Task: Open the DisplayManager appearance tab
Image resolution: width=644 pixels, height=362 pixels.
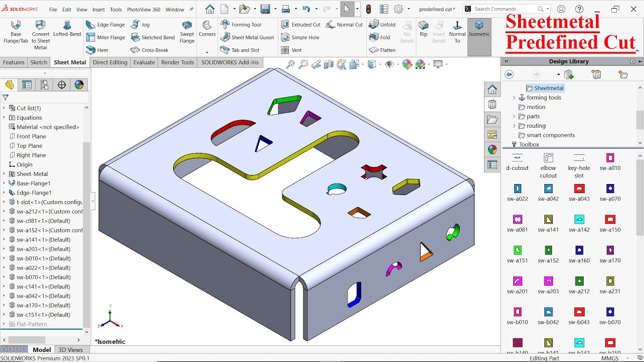Action: pos(79,85)
